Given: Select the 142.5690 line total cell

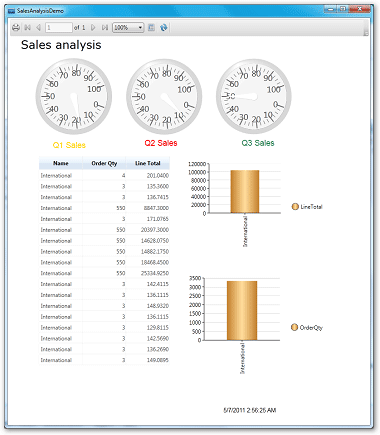Looking at the screenshot, I should 148,339.
